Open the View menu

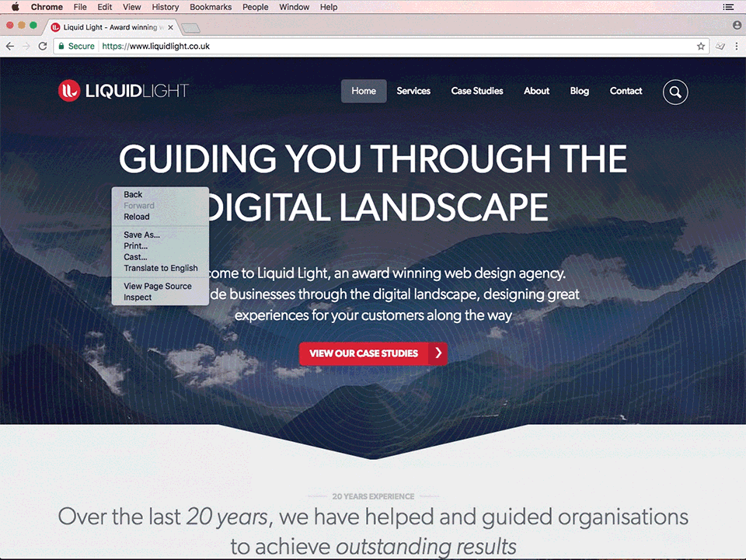point(132,7)
